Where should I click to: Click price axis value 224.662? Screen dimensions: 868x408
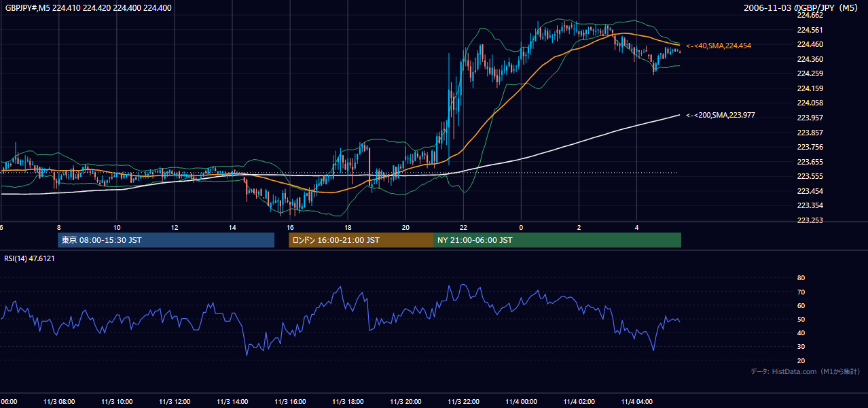[x=810, y=15]
